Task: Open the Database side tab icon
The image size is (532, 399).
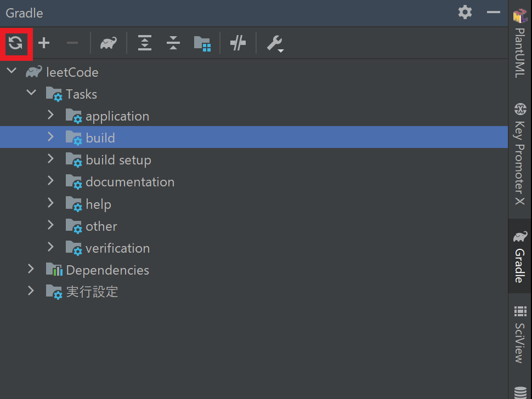Action: 520,392
